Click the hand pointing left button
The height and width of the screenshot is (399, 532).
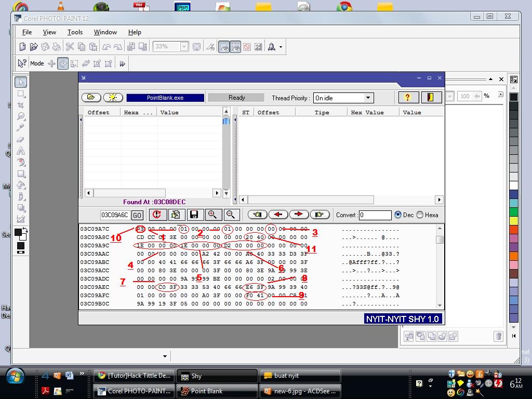coord(257,215)
